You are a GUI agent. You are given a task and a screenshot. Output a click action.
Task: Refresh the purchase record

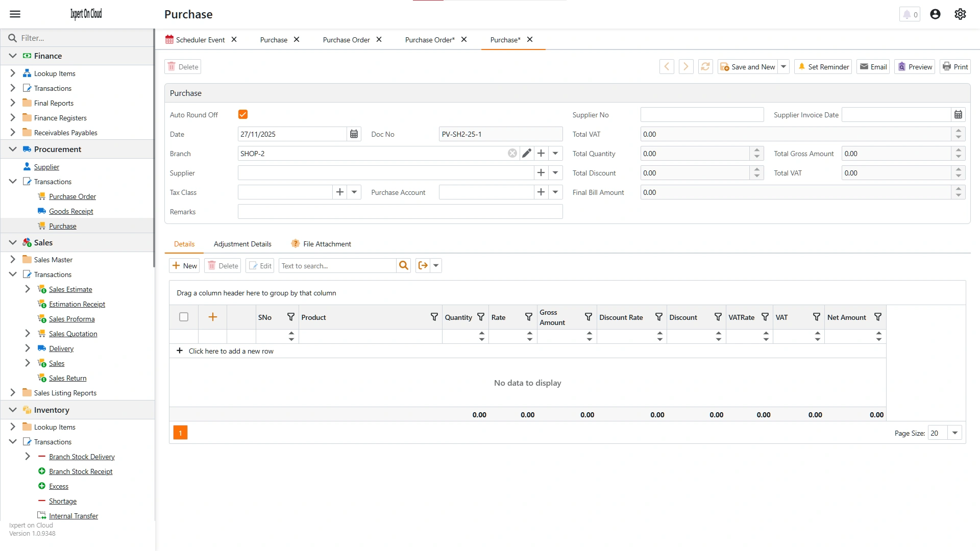click(x=705, y=66)
